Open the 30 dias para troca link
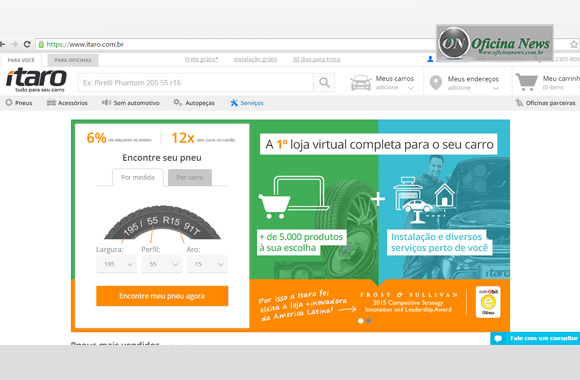Image resolution: width=580 pixels, height=380 pixels. click(316, 59)
